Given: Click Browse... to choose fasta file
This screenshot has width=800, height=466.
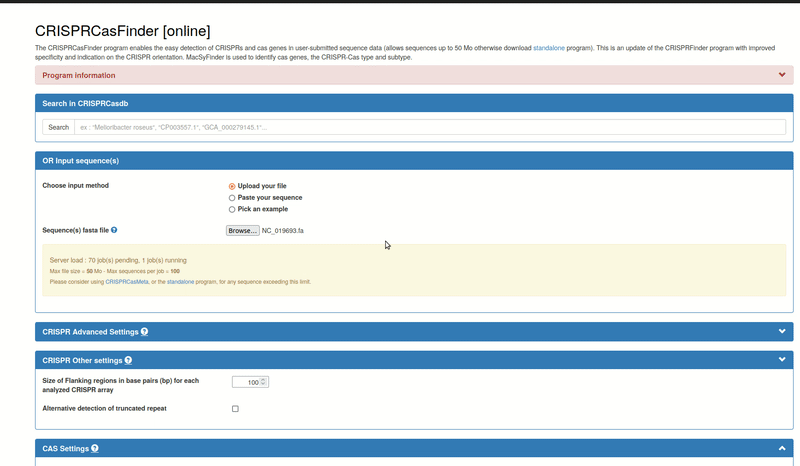Looking at the screenshot, I should (242, 231).
